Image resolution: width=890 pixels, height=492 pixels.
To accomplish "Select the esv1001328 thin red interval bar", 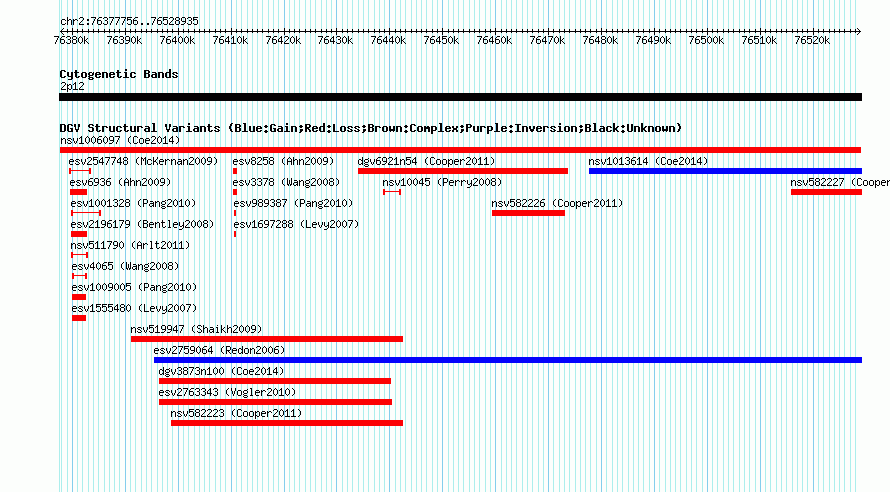I will [86, 213].
